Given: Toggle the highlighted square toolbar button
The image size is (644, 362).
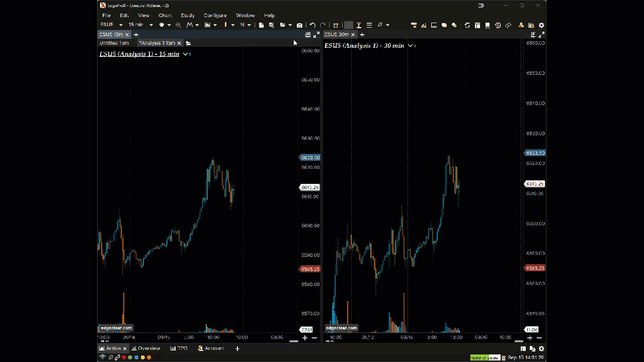Looking at the screenshot, I should click(x=348, y=25).
